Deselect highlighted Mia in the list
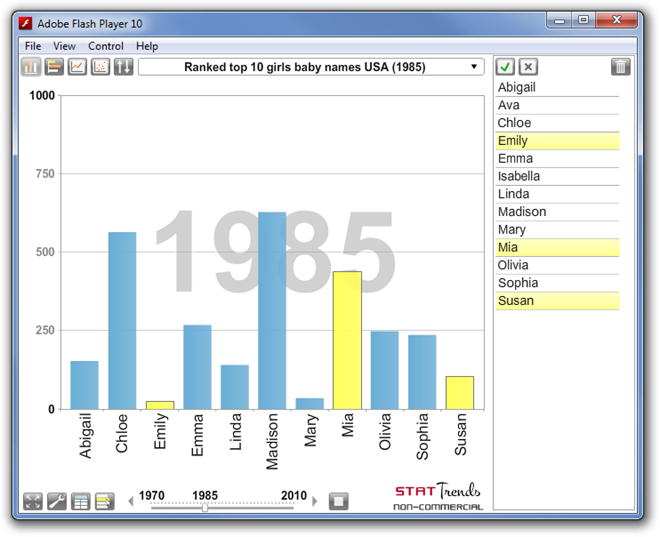The width and height of the screenshot is (660, 537). coord(557,247)
